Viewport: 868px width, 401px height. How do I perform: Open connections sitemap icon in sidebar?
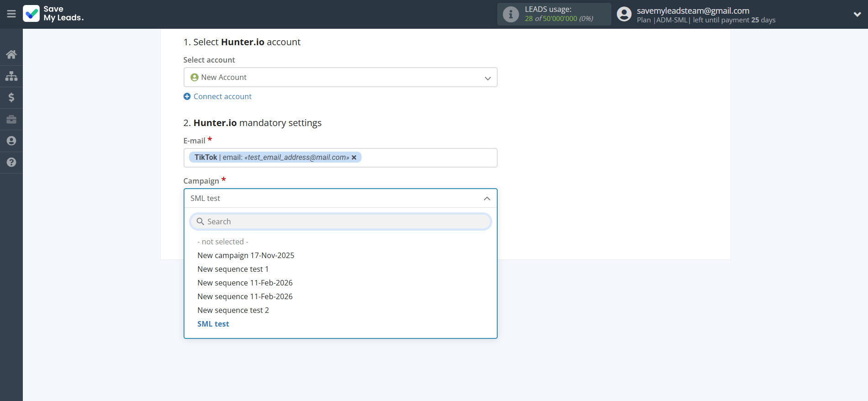click(x=11, y=76)
